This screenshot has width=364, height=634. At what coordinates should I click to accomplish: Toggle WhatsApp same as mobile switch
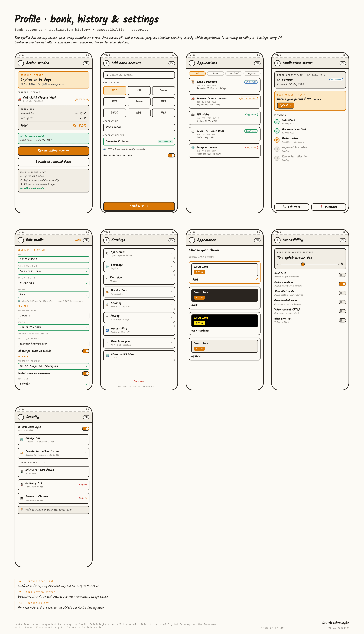pyautogui.click(x=86, y=351)
